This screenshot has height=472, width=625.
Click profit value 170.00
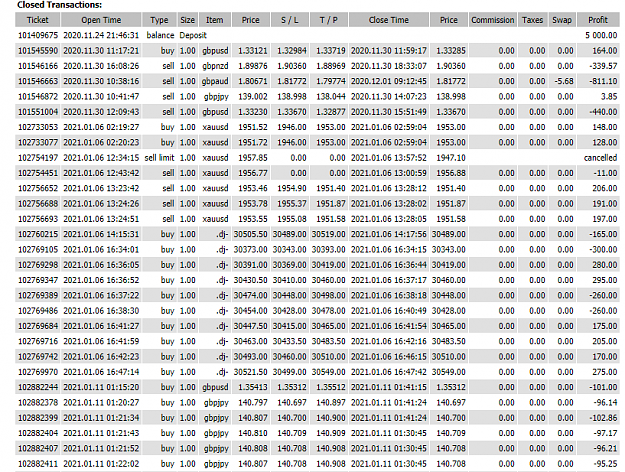coord(605,356)
